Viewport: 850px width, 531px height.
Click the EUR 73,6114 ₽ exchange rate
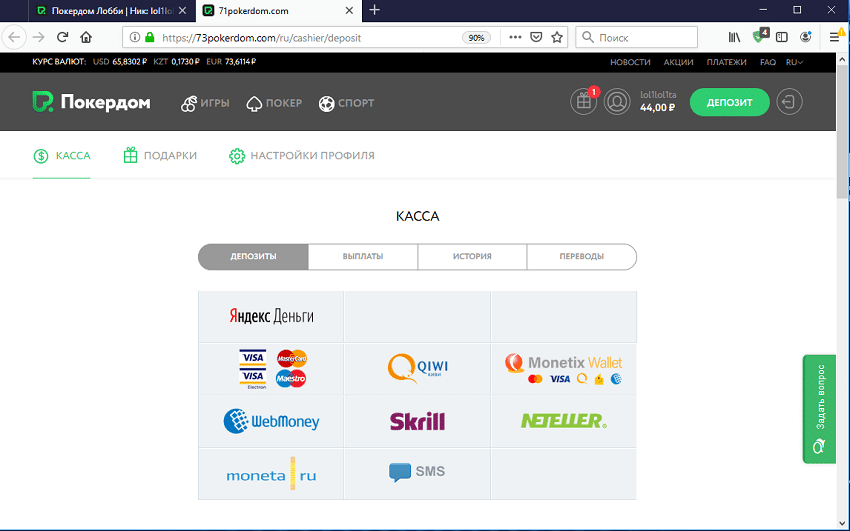tap(231, 62)
